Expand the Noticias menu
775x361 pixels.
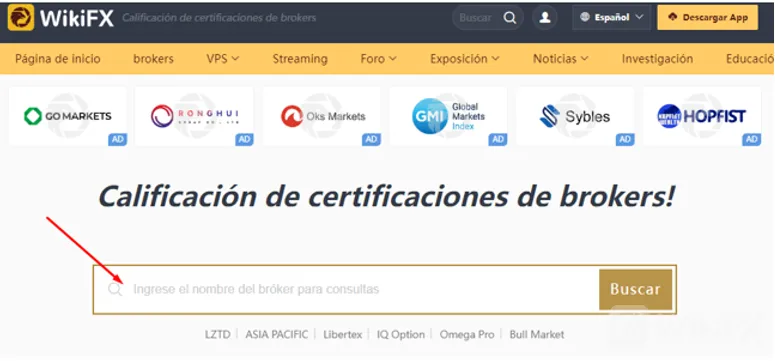click(560, 59)
